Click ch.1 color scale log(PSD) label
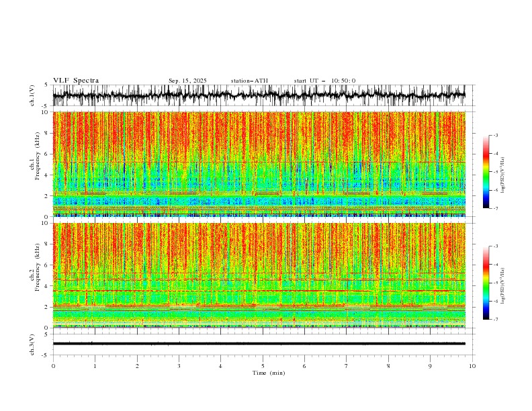 point(503,175)
